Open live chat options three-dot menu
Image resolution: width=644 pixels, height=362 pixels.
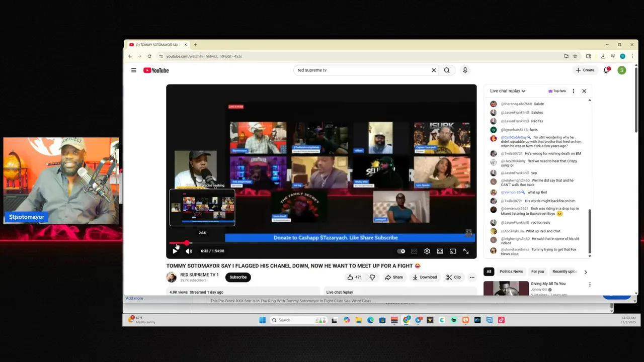click(573, 91)
